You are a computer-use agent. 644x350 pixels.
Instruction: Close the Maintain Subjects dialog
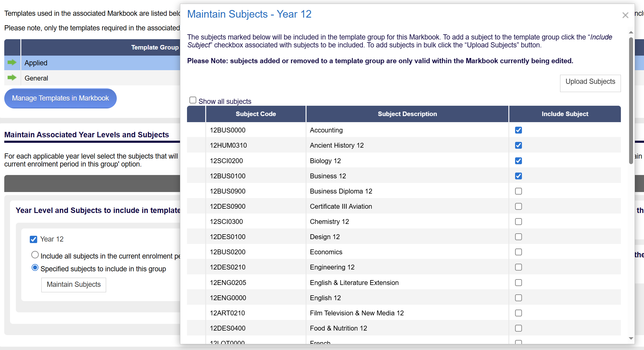[x=625, y=15]
